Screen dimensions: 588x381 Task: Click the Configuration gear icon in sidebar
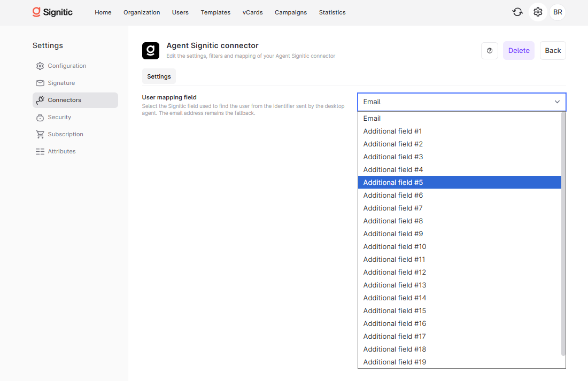click(40, 66)
